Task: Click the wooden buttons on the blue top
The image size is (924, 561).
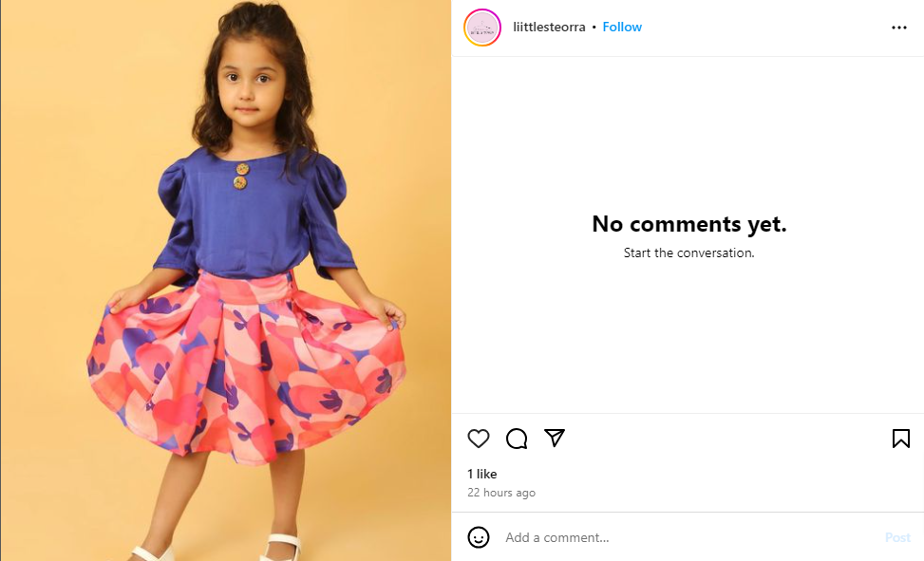Action: pos(240,176)
